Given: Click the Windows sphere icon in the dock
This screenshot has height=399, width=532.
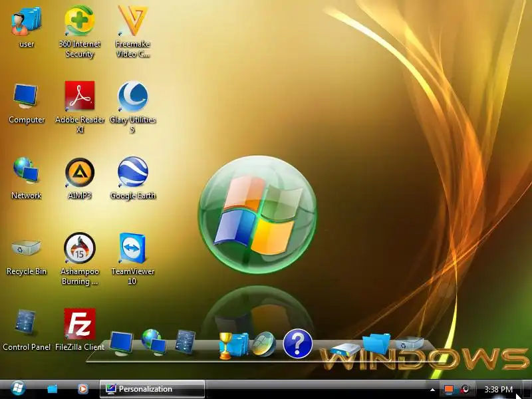Looking at the screenshot, I should point(264,344).
